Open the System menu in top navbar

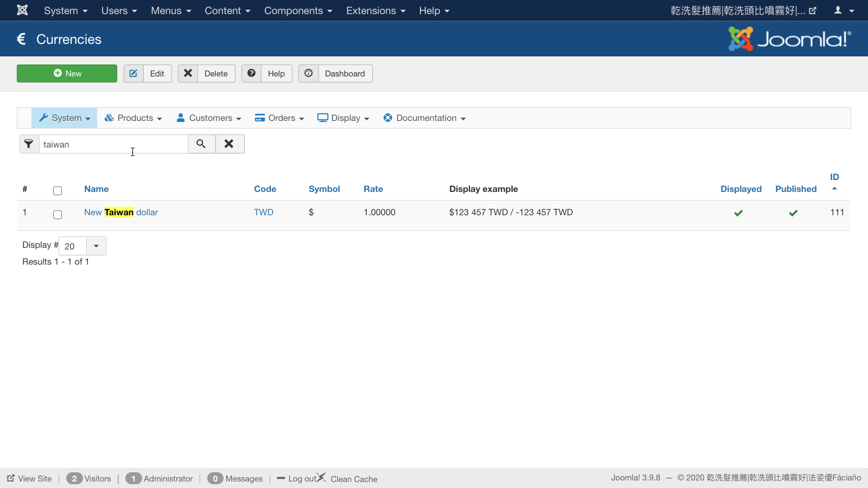[x=66, y=11]
